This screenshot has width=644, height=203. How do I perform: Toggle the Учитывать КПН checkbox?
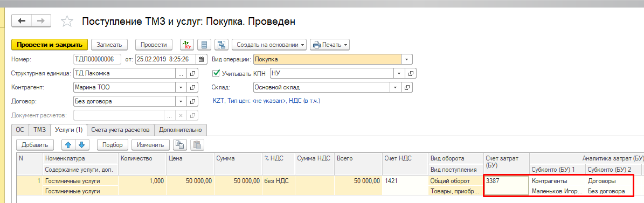[216, 73]
